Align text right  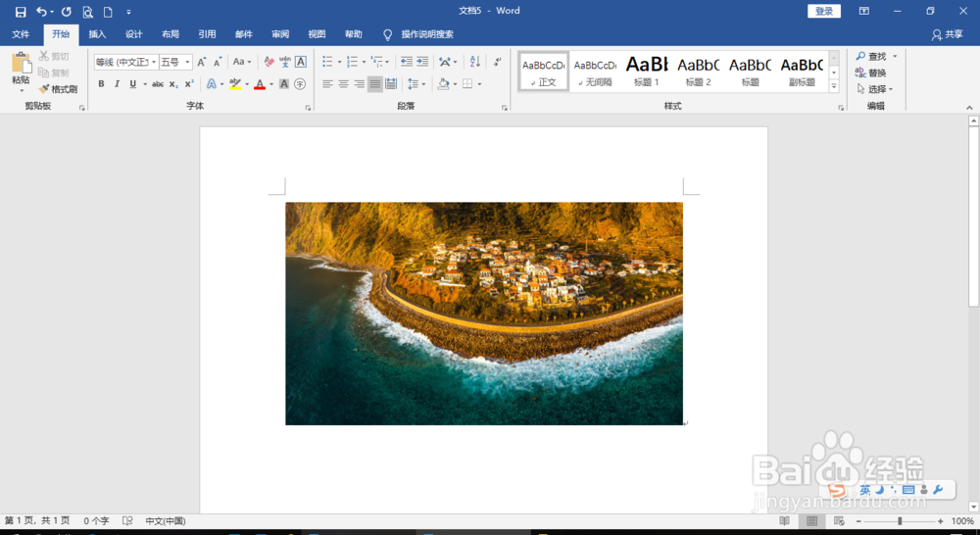(x=360, y=83)
